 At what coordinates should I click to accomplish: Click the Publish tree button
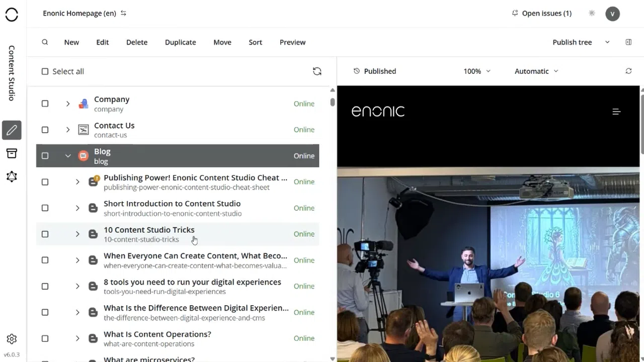pos(572,42)
